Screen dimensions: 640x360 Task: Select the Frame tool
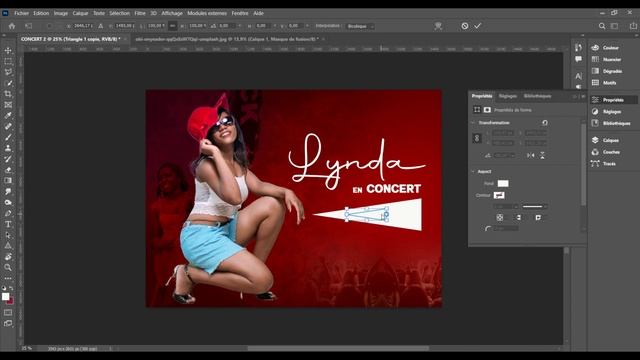8,105
